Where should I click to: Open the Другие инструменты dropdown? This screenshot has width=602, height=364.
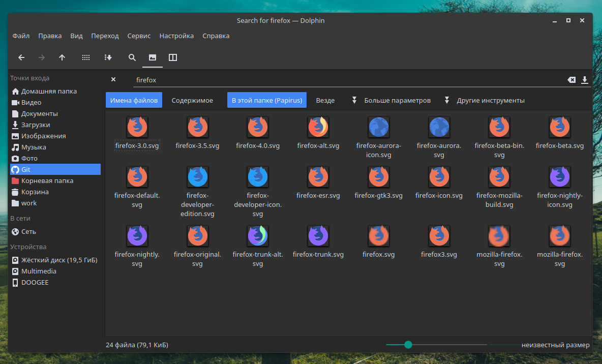485,100
